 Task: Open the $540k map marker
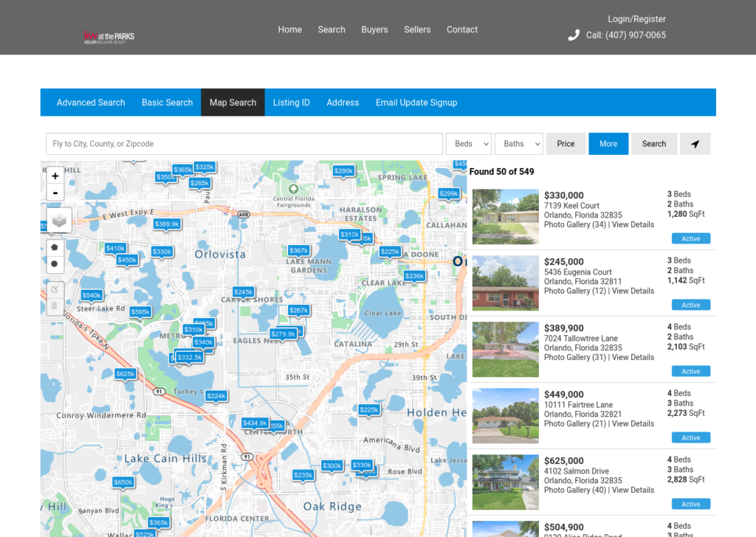click(92, 295)
